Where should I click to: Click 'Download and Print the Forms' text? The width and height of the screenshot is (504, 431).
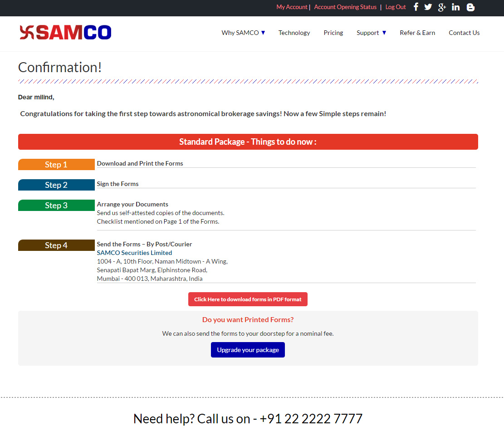140,164
